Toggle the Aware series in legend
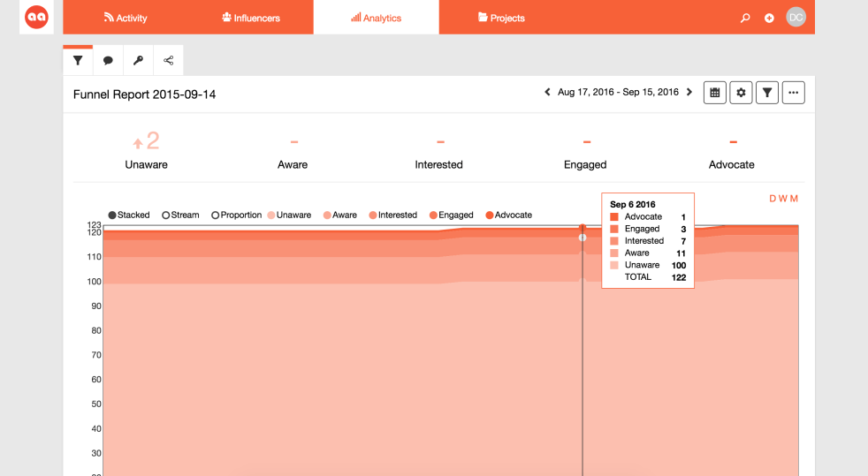 340,215
